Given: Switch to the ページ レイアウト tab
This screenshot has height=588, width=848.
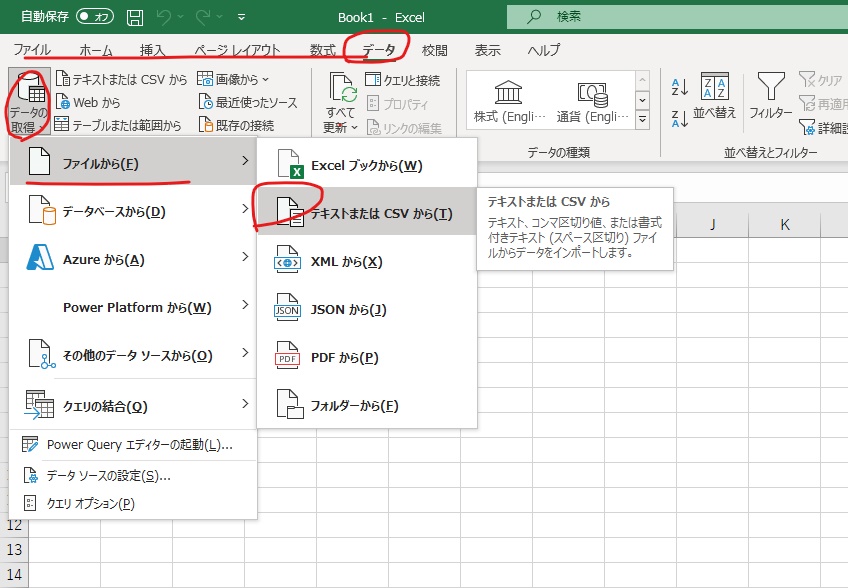Looking at the screenshot, I should tap(237, 50).
